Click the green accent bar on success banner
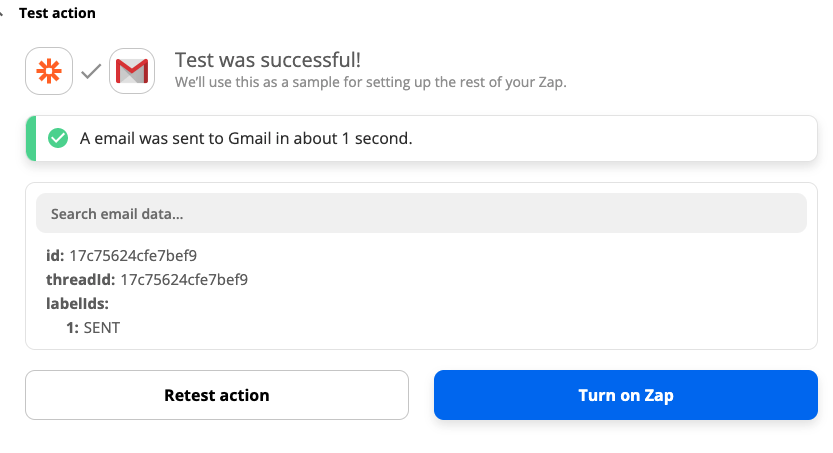The width and height of the screenshot is (833, 453). (30, 138)
